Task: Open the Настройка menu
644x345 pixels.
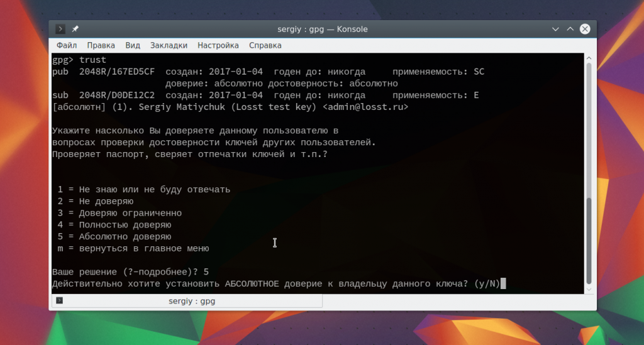Action: pos(218,45)
